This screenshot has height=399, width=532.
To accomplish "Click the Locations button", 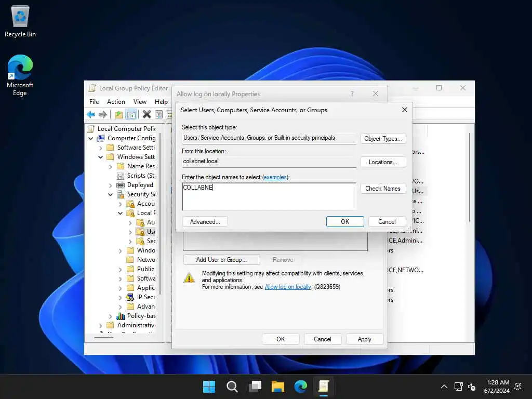I will [x=383, y=162].
